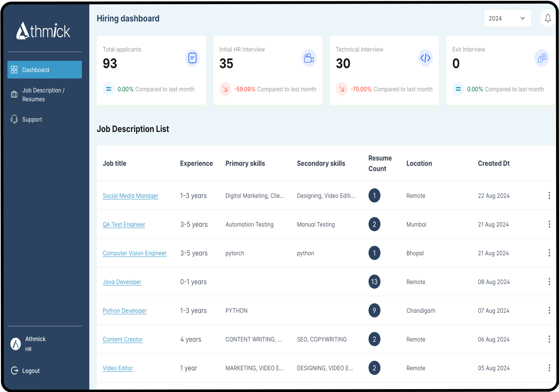Viewport: 559px width, 392px height.
Task: Click the Technical Interview code icon
Action: (425, 58)
